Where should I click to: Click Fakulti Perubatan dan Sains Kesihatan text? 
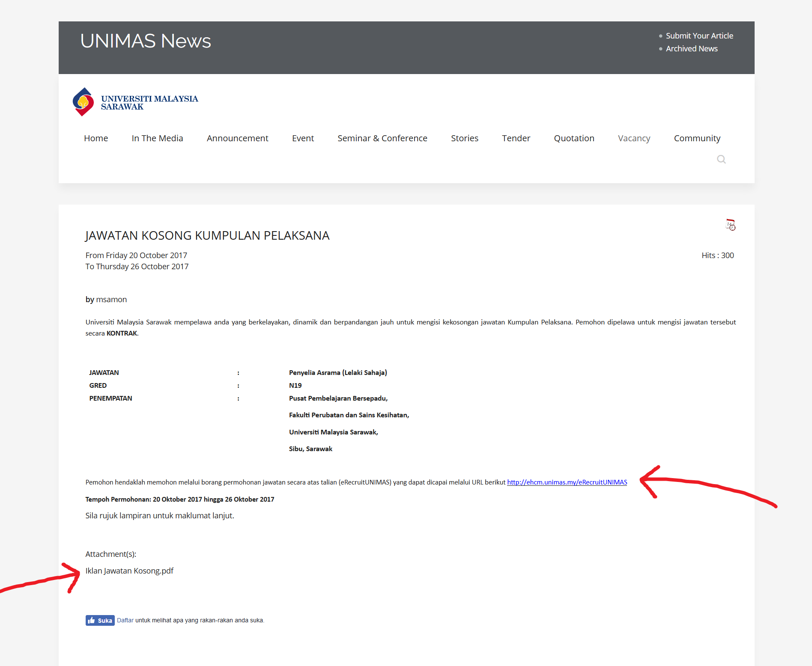click(x=349, y=415)
